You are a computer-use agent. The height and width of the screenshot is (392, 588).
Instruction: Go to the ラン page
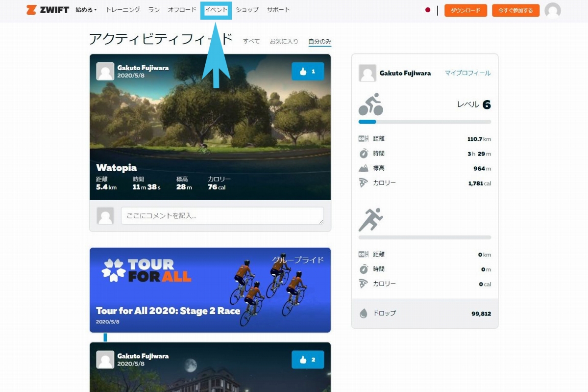154,10
